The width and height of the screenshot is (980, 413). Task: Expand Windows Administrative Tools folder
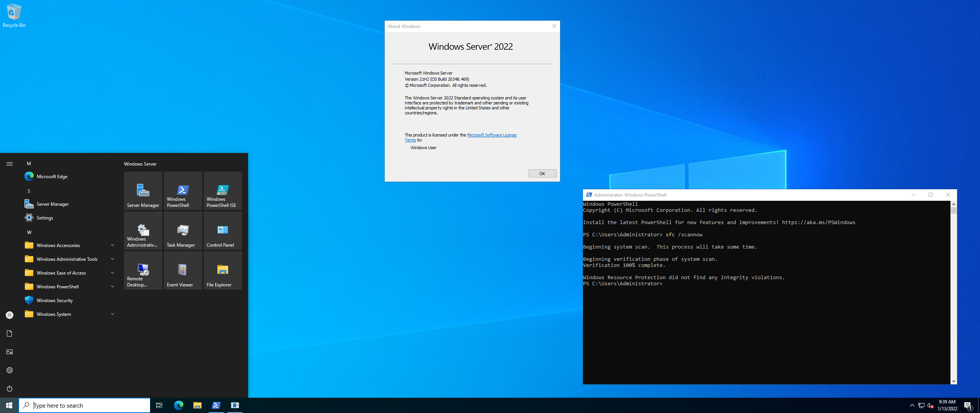pyautogui.click(x=70, y=259)
